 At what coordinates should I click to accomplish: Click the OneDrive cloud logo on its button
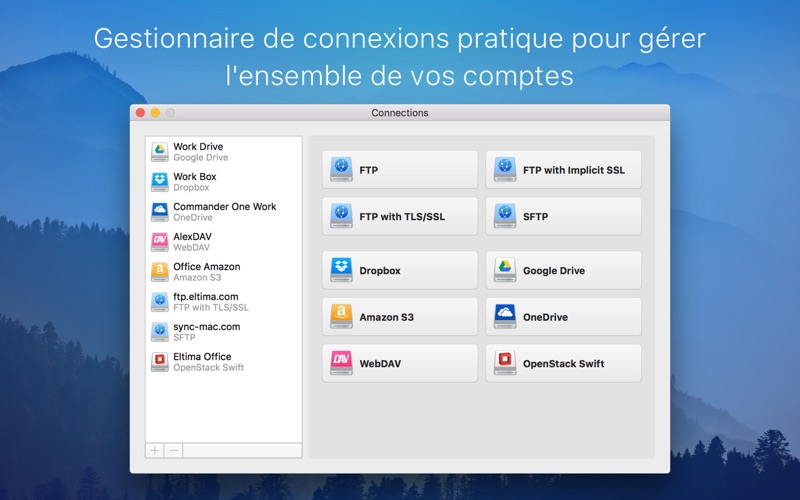(505, 316)
